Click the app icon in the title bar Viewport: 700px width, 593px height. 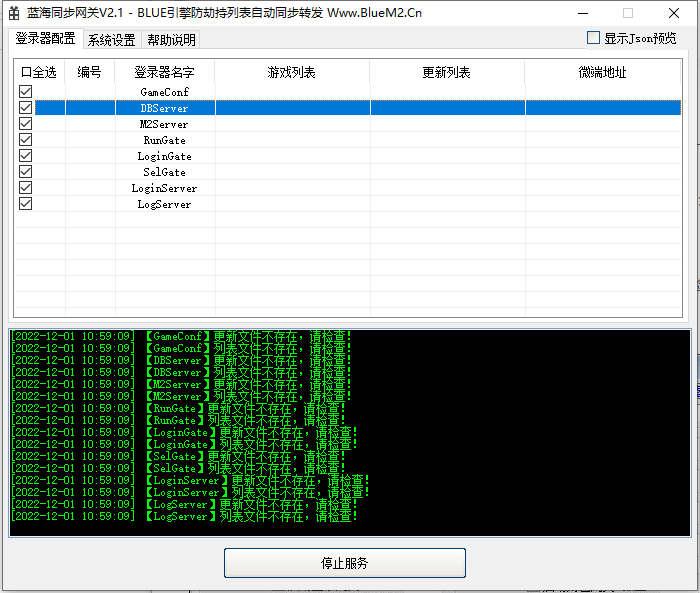point(14,13)
